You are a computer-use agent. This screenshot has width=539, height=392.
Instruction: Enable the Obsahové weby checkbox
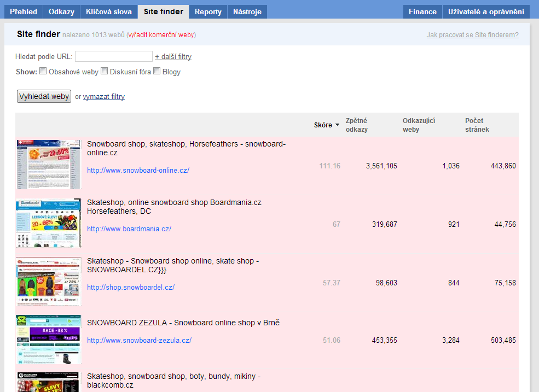tap(43, 71)
